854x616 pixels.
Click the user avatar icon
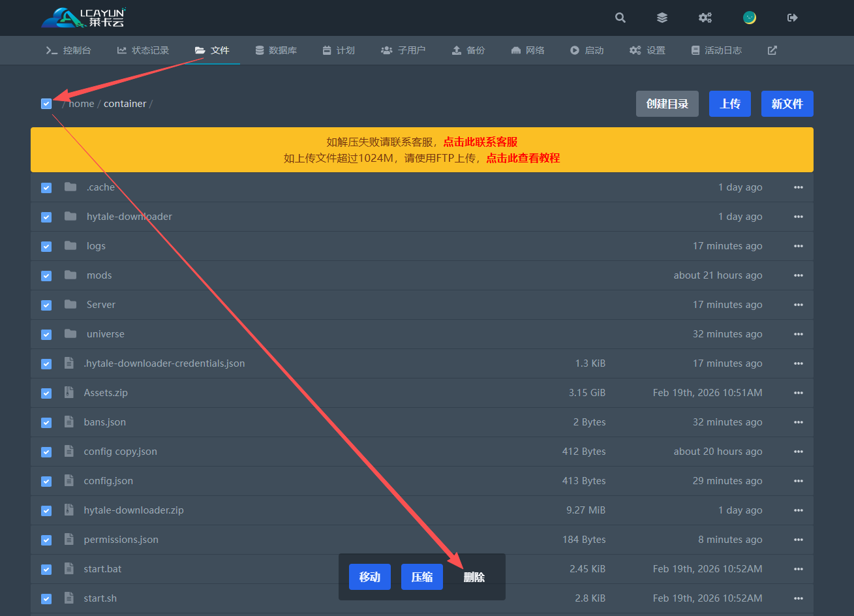coord(750,18)
